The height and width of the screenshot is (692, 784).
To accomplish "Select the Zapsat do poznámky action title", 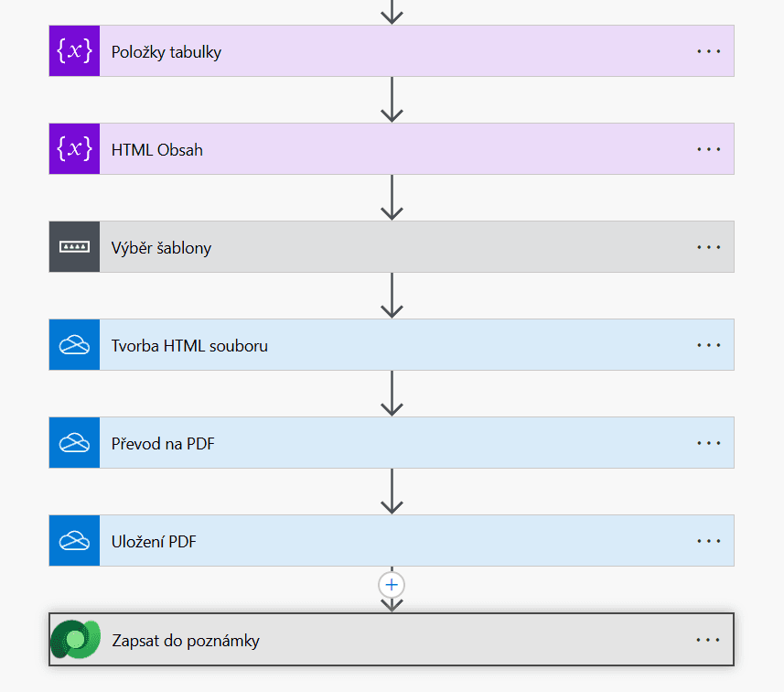I will [186, 641].
